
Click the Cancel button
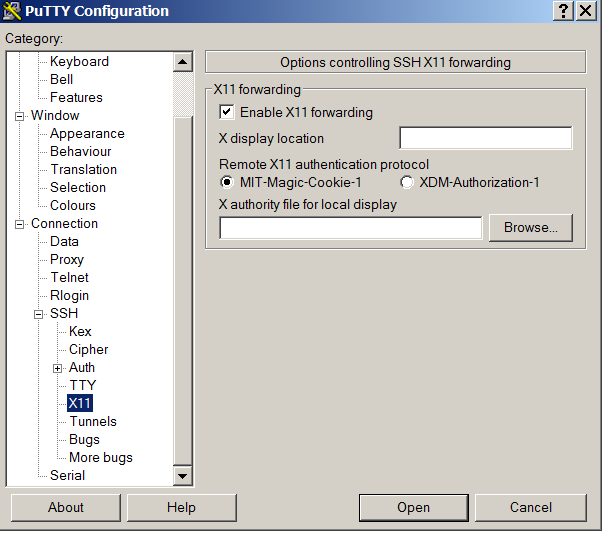[531, 508]
